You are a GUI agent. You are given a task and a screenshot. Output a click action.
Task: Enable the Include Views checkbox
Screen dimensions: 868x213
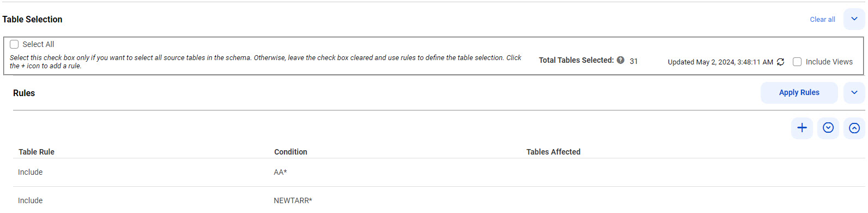tap(797, 62)
